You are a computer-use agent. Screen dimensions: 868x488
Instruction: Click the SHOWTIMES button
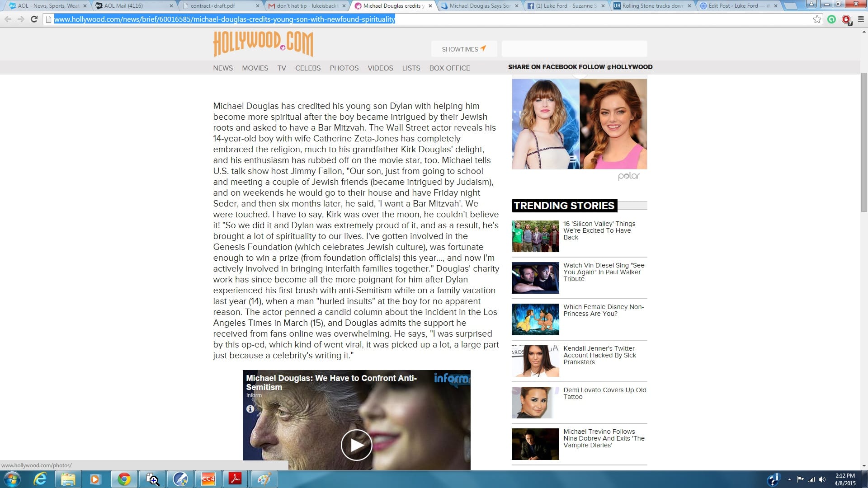pyautogui.click(x=464, y=49)
